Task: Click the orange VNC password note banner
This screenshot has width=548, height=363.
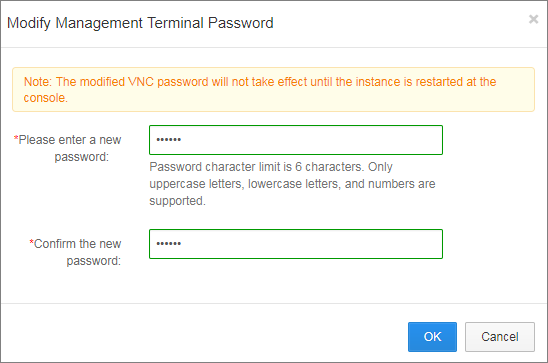Action: tap(274, 89)
